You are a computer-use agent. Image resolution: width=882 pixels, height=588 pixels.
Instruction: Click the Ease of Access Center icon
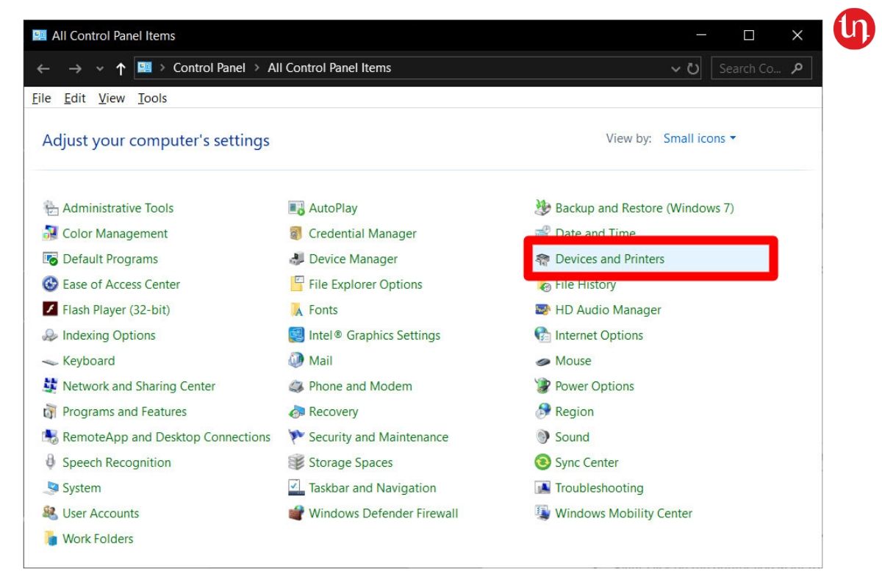click(51, 284)
